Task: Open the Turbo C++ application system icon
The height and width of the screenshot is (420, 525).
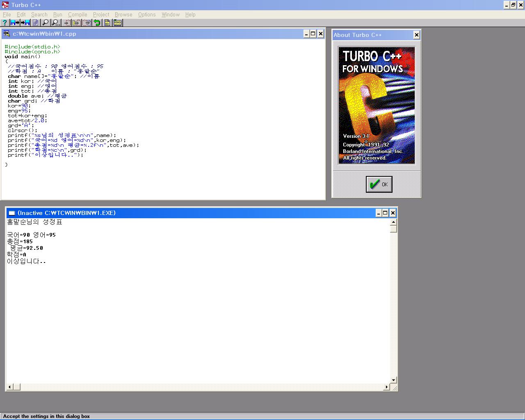Action: [x=5, y=5]
